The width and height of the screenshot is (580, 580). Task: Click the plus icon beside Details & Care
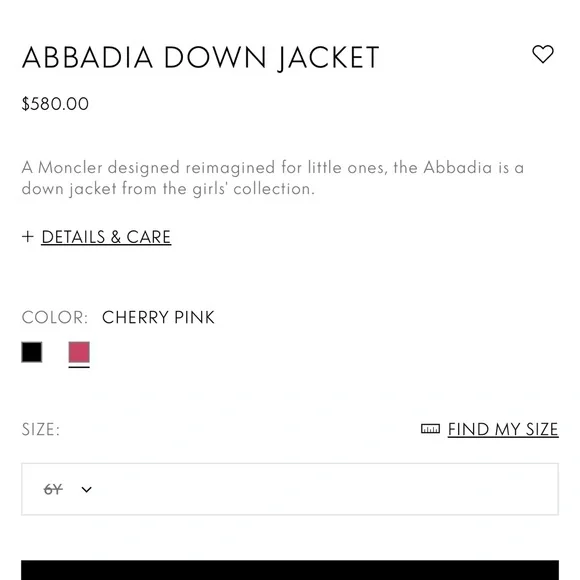(28, 236)
